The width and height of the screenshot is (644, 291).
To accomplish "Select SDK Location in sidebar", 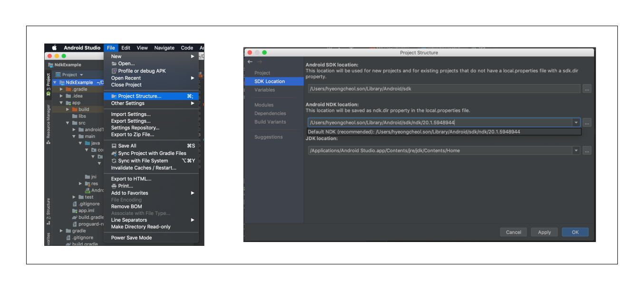I will point(274,81).
